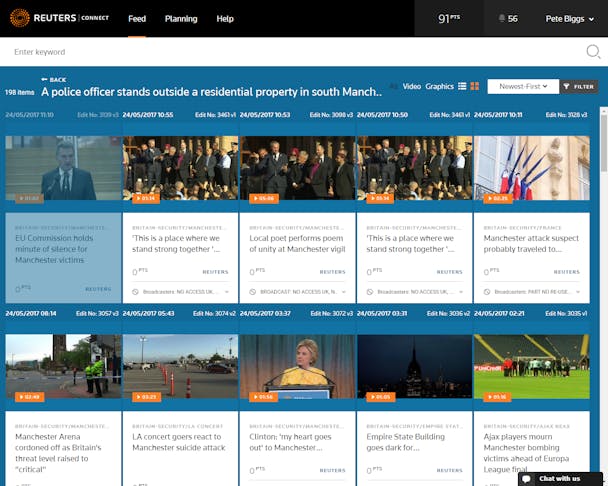Filter results by Graphics
Image resolution: width=608 pixels, height=486 pixels.
click(439, 87)
